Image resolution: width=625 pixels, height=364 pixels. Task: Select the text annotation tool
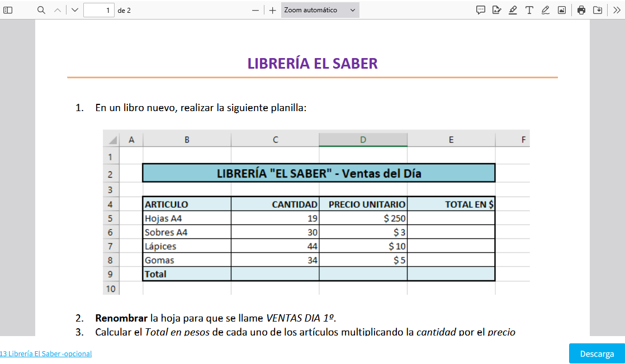[x=529, y=10]
